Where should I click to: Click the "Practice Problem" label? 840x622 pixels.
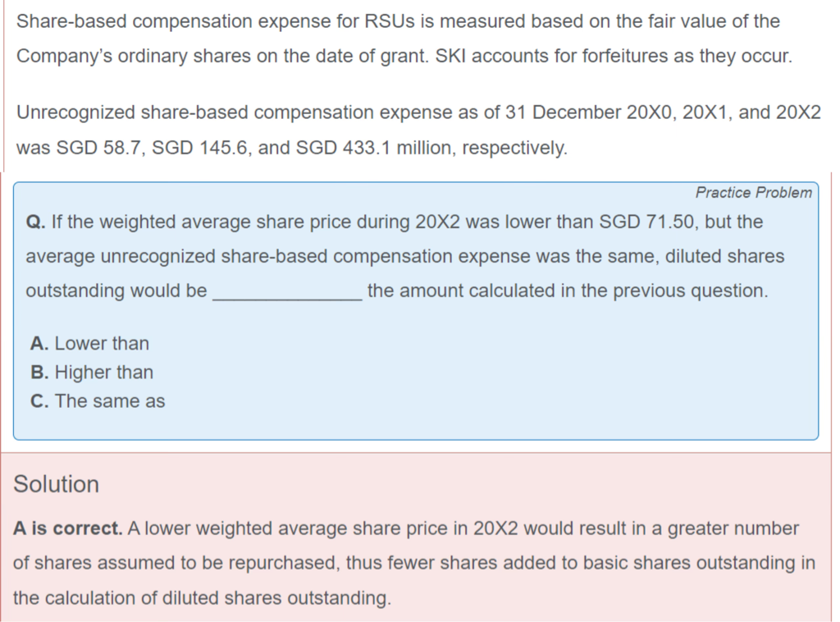tap(753, 193)
